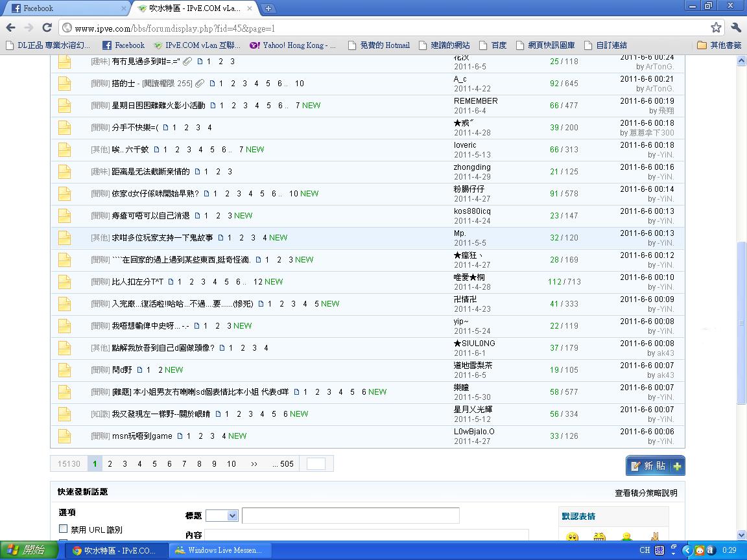The height and width of the screenshot is (560, 747).
Task: Open the Chrome wrench settings menu
Action: click(735, 27)
